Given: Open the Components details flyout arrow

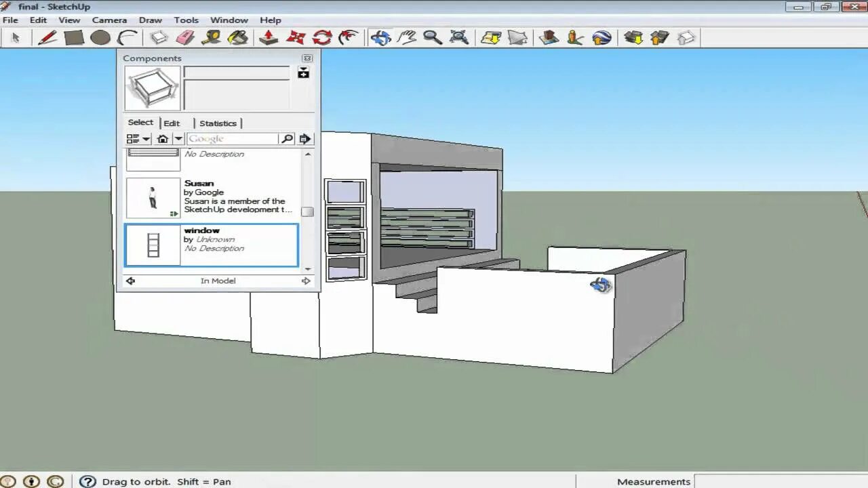Looking at the screenshot, I should (305, 139).
